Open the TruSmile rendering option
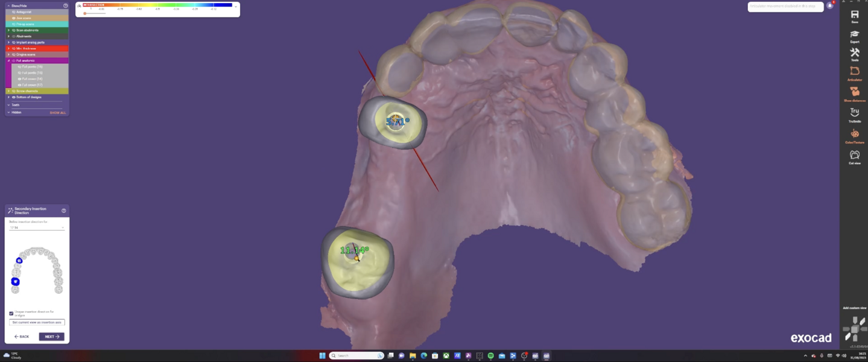The height and width of the screenshot is (362, 868). coord(854,113)
